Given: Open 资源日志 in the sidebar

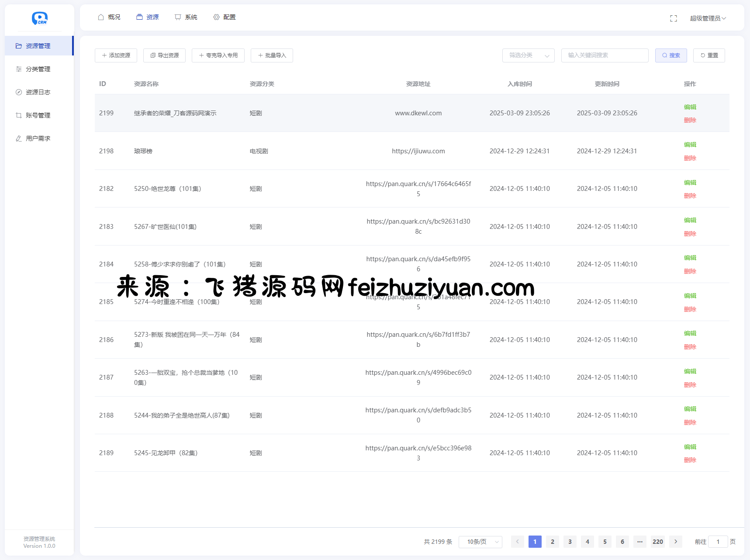Looking at the screenshot, I should [x=38, y=92].
